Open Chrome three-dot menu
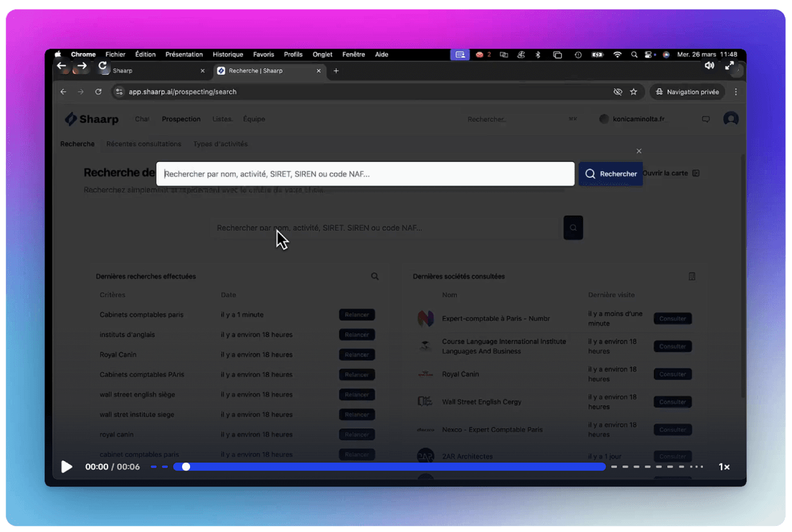The width and height of the screenshot is (792, 532). [x=736, y=92]
